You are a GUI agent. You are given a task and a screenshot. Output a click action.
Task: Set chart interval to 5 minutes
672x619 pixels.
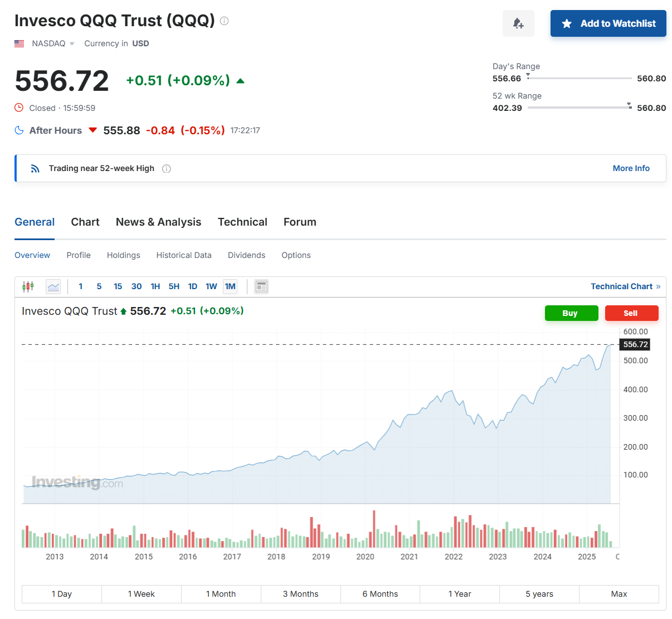point(99,286)
